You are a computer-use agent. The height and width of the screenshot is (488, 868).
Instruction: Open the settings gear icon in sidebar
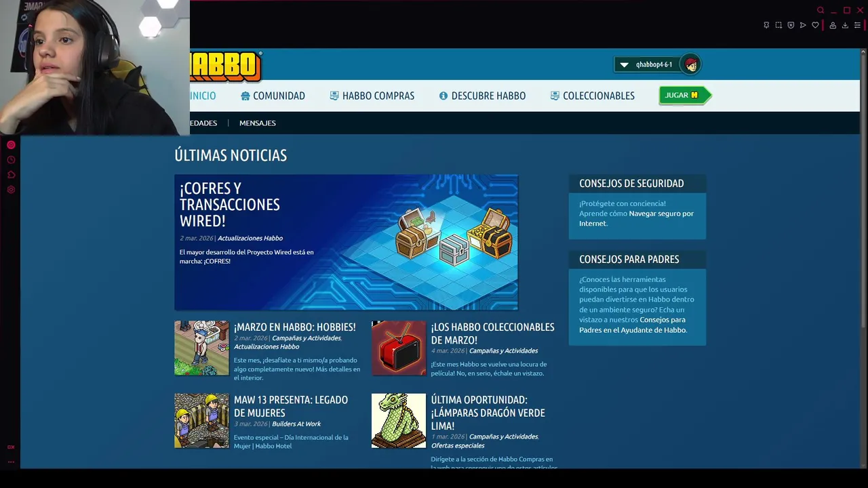(x=11, y=190)
